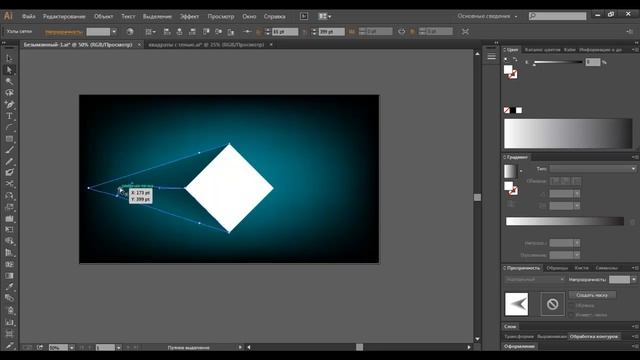Click the Создать маску button
Image resolution: width=640 pixels, height=360 pixels.
[592, 295]
